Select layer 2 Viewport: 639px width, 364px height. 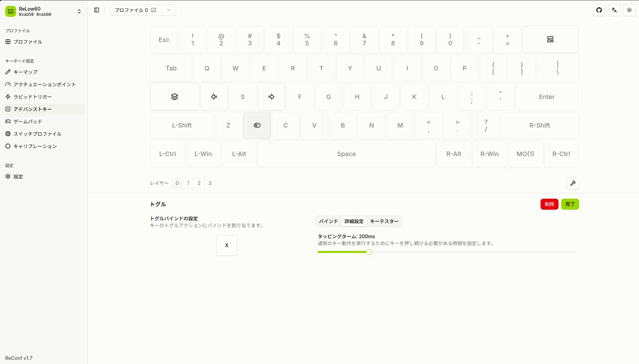pyautogui.click(x=199, y=183)
